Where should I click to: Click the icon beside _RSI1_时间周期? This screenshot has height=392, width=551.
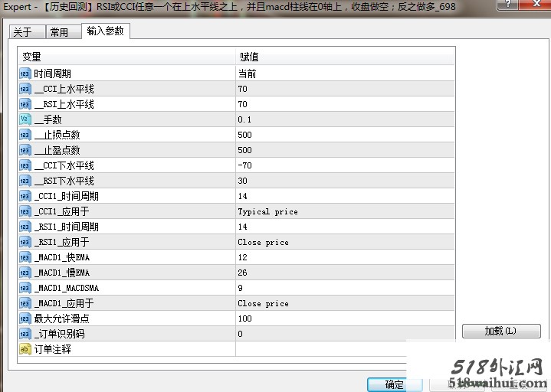25,227
